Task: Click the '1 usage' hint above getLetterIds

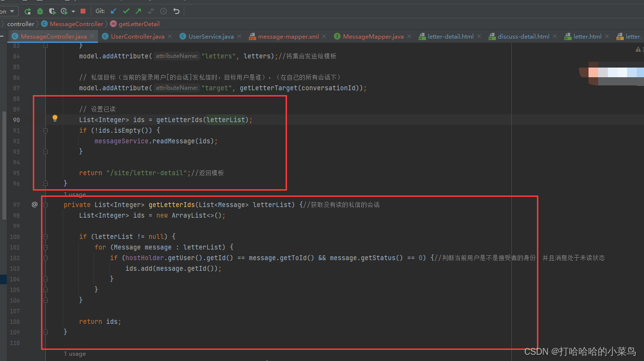Action: (x=74, y=194)
